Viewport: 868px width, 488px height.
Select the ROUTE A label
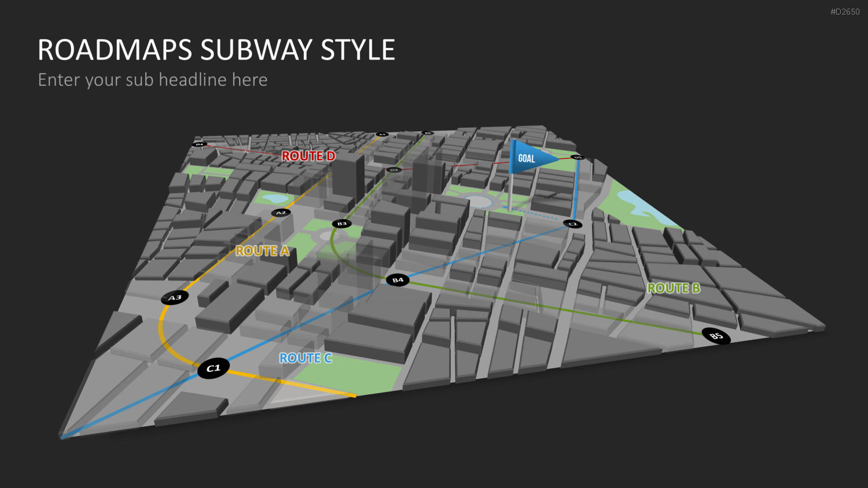point(262,251)
